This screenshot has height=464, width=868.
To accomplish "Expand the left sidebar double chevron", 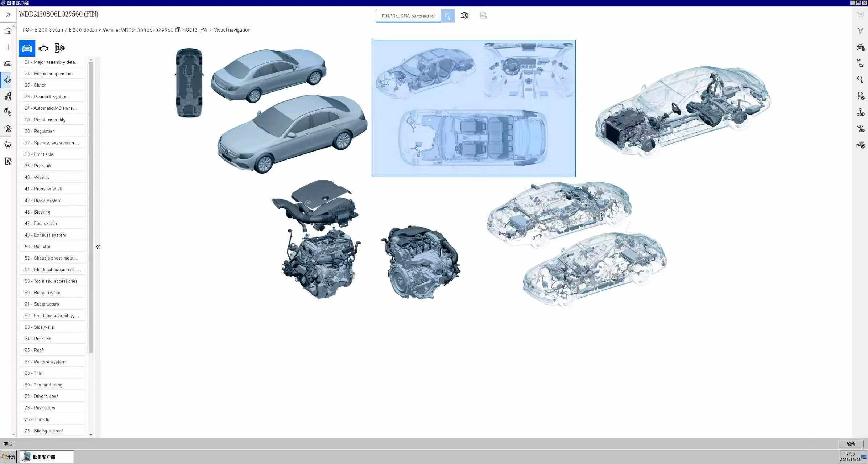I will 8,14.
